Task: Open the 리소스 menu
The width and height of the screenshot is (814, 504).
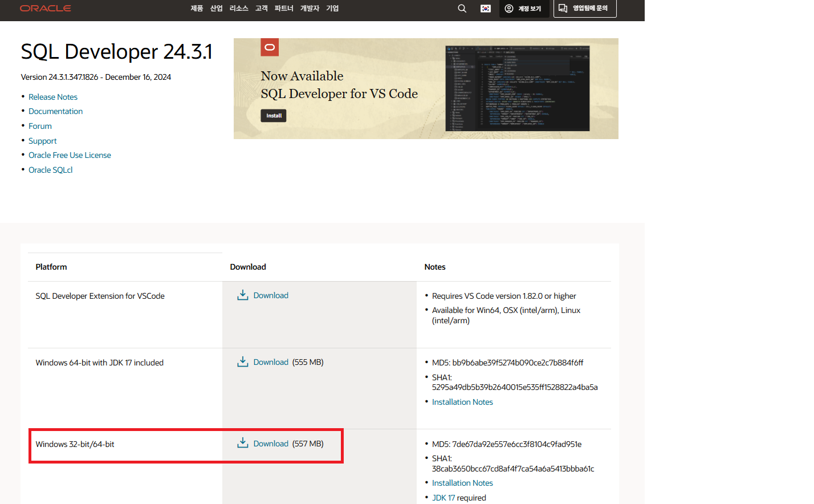Action: 239,9
